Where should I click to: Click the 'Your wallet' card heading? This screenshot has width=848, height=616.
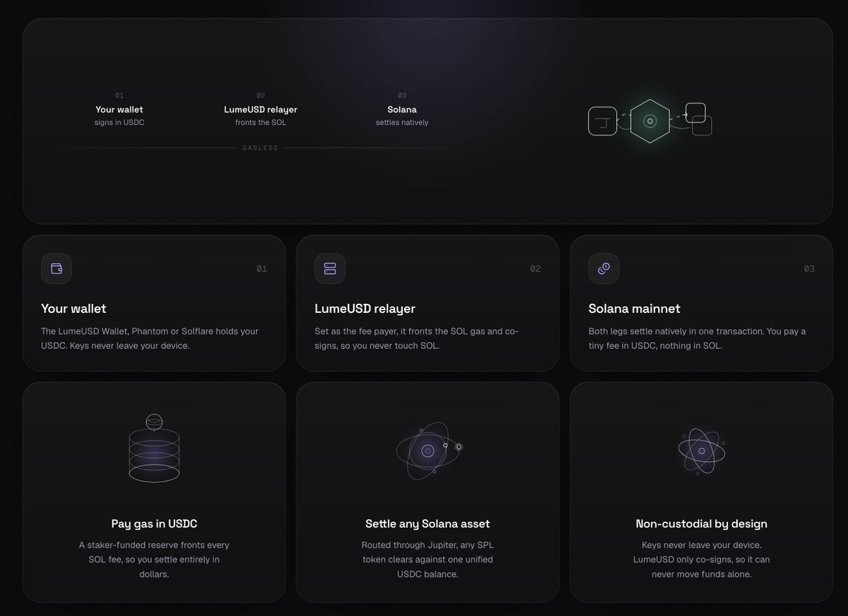(x=73, y=309)
